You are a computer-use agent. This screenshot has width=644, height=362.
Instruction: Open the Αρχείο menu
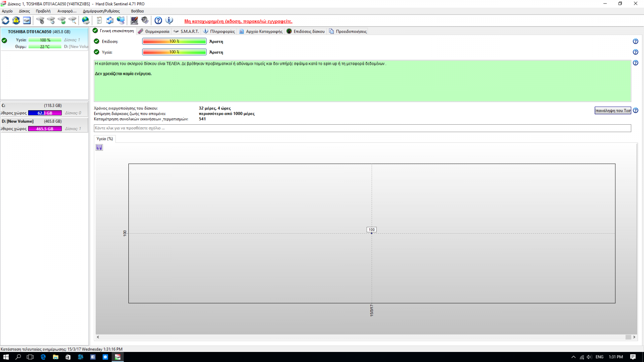(x=7, y=11)
